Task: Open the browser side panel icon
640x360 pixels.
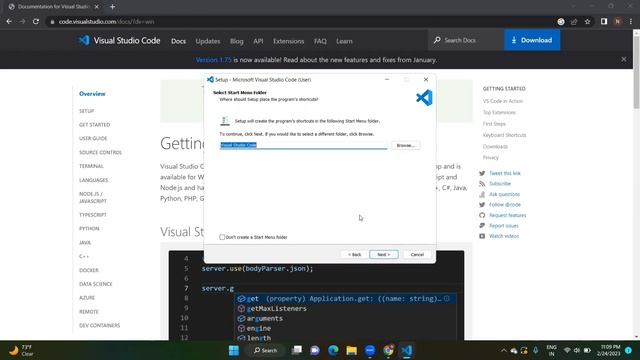Action: [604, 21]
